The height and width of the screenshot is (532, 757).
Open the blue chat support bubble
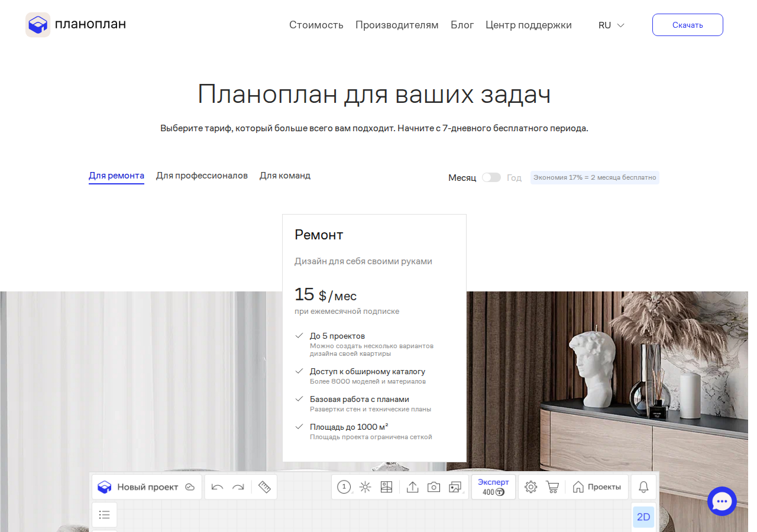722,501
